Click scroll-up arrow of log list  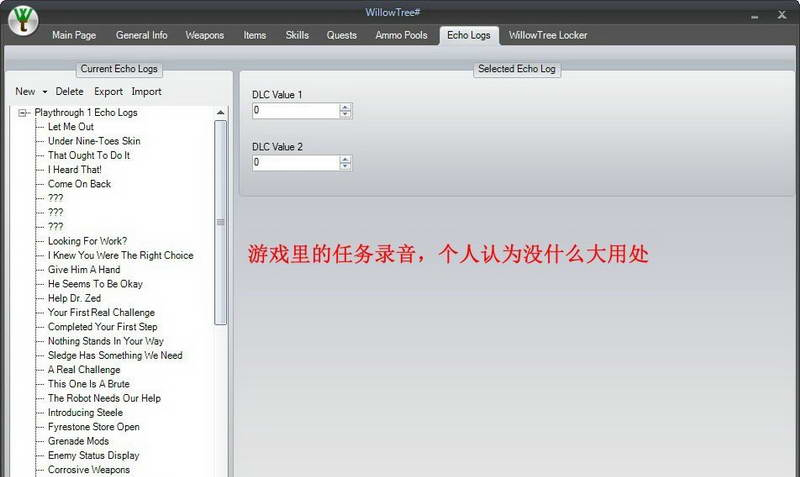220,113
